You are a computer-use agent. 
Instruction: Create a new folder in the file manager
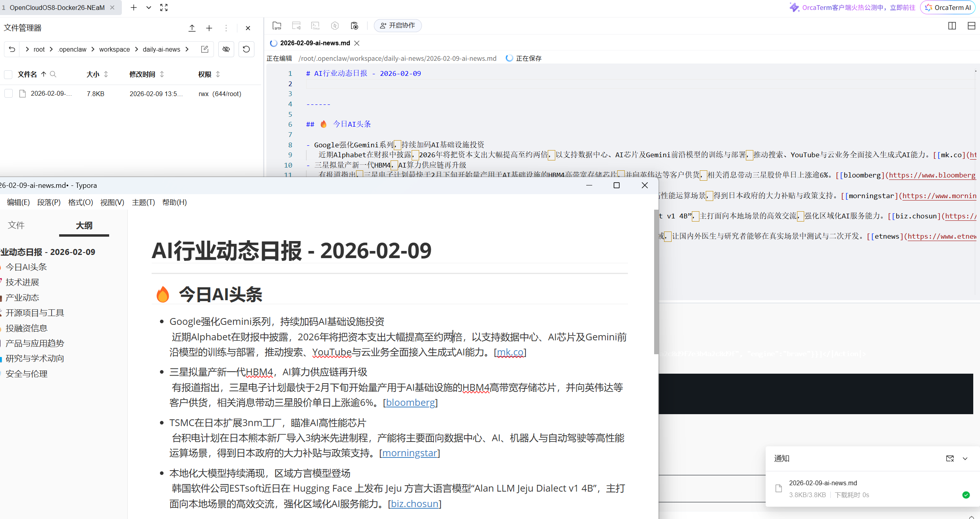point(209,28)
